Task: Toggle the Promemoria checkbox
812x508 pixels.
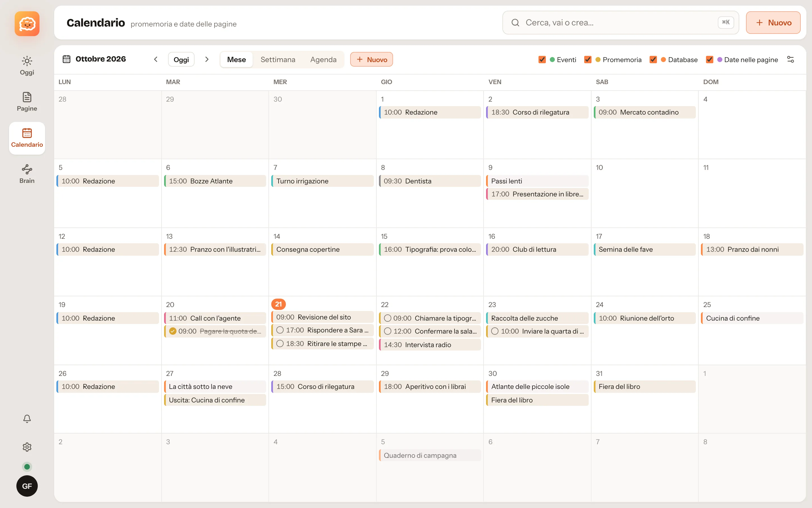Action: pyautogui.click(x=588, y=60)
